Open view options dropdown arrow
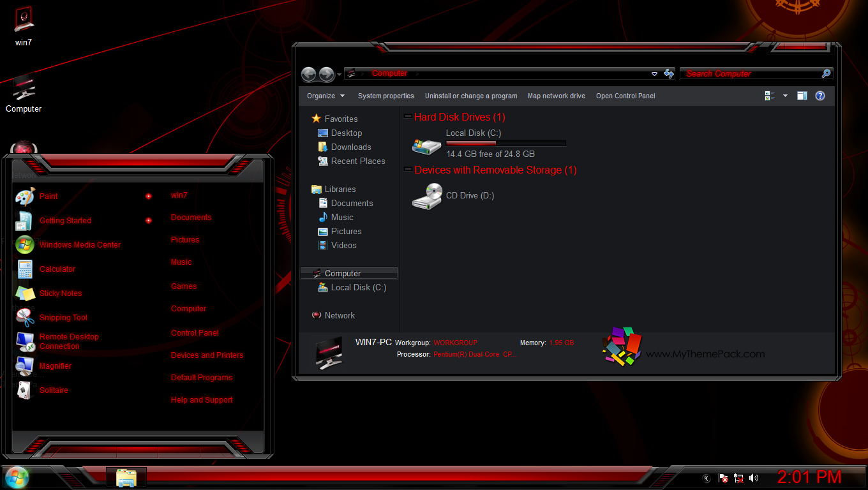The image size is (868, 490). (785, 96)
